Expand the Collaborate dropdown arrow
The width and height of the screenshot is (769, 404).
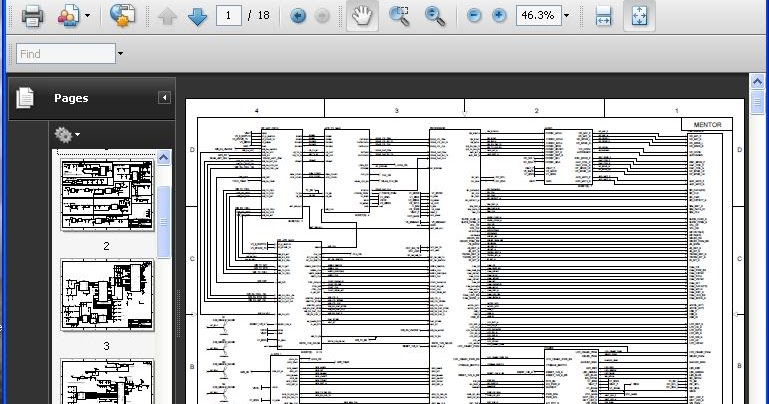tap(87, 16)
